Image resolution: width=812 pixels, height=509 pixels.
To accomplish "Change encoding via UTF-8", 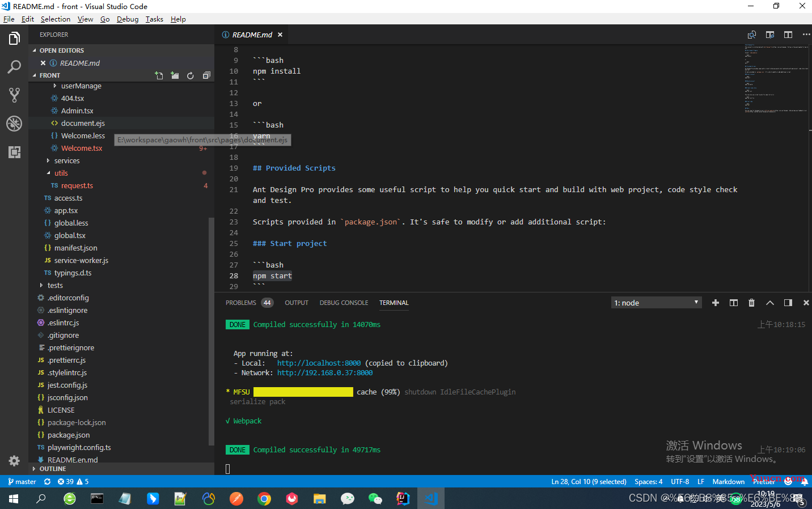I will pyautogui.click(x=680, y=481).
